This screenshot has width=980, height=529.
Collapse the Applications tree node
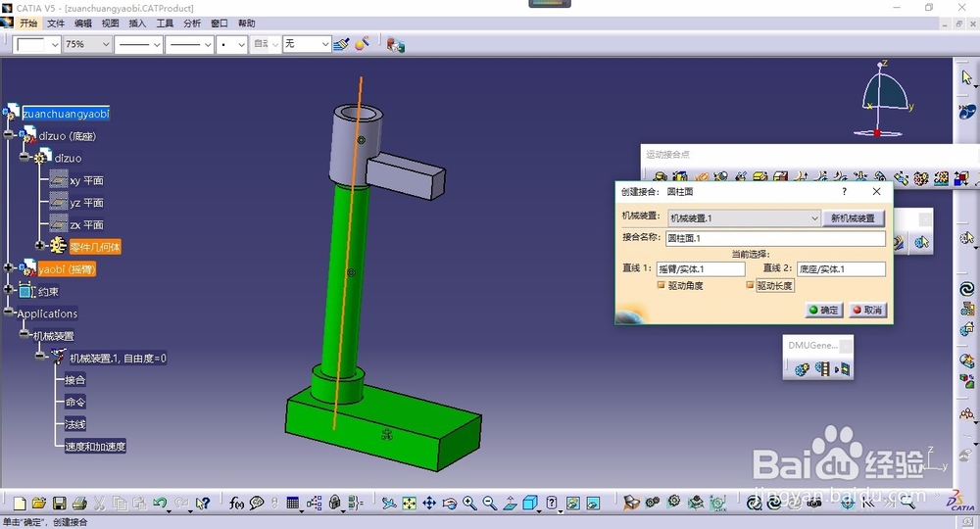(8, 311)
